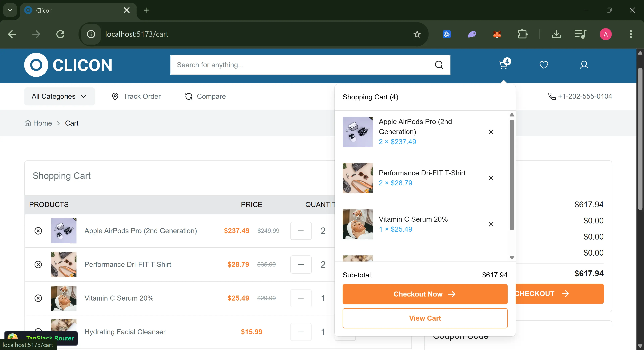The height and width of the screenshot is (350, 644).
Task: Open the Track Order link
Action: [x=136, y=96]
